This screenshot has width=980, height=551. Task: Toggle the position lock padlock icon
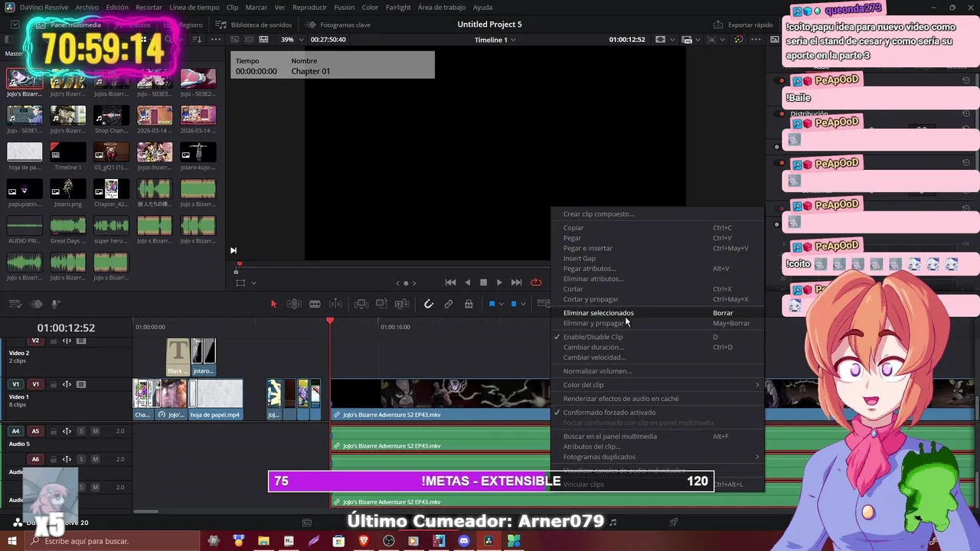tap(469, 304)
